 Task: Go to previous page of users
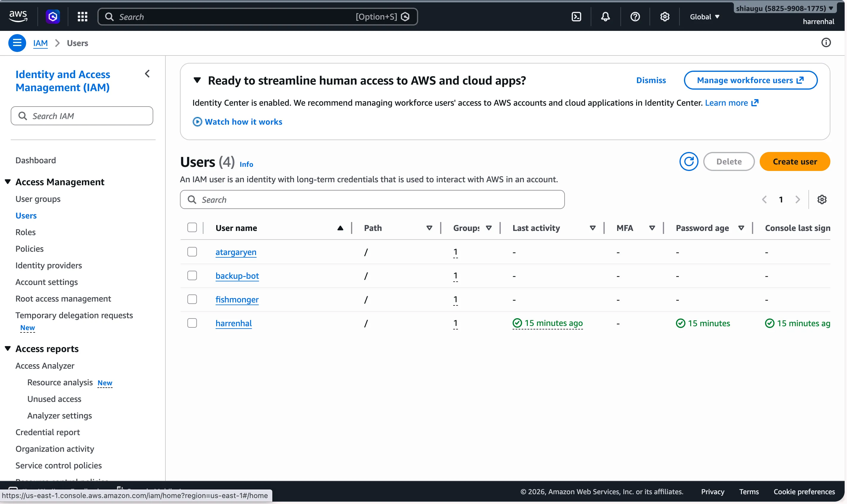pyautogui.click(x=764, y=199)
